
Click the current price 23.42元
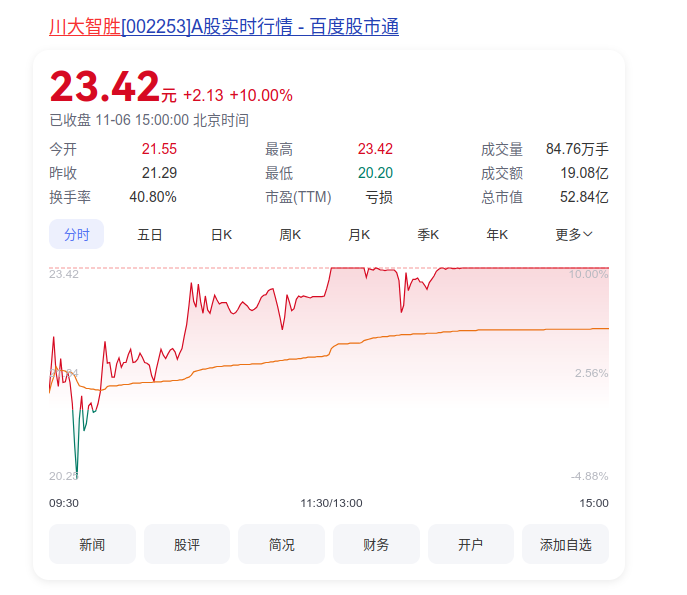coord(113,87)
